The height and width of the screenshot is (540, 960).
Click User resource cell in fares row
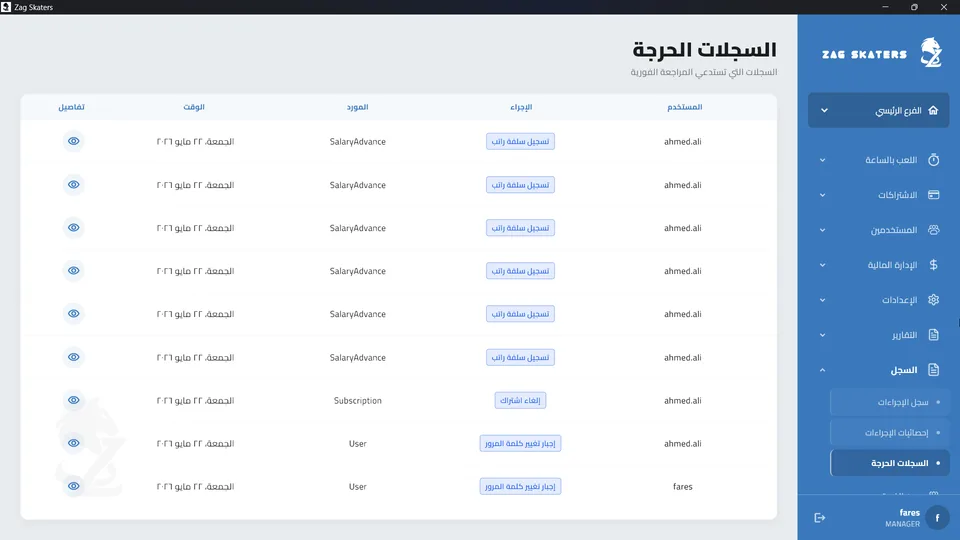[358, 486]
